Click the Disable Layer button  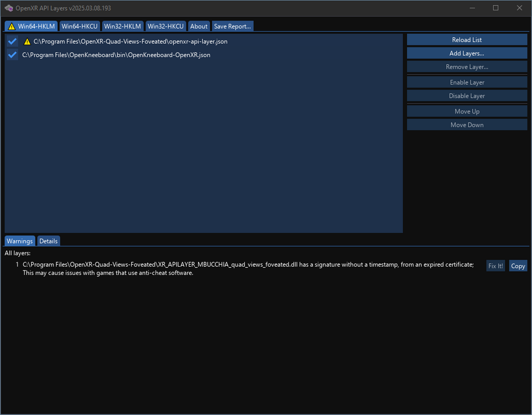pyautogui.click(x=467, y=96)
